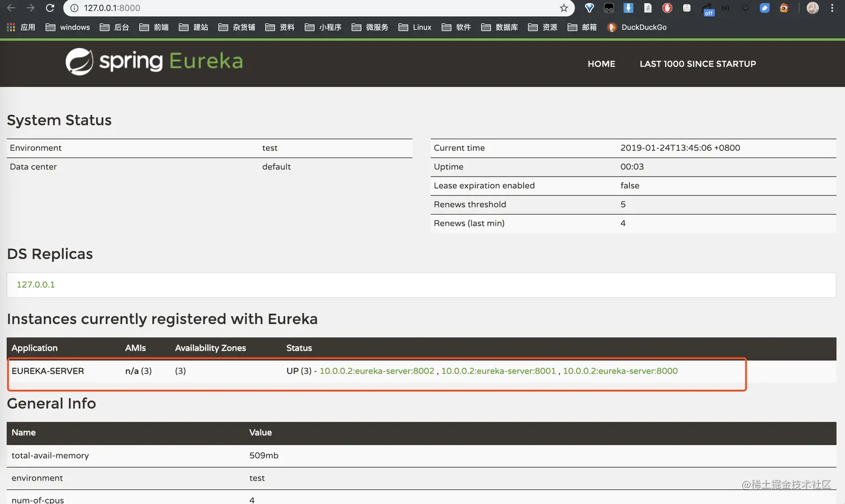Open the 软件 bookmark folder
The width and height of the screenshot is (845, 504).
click(x=456, y=27)
